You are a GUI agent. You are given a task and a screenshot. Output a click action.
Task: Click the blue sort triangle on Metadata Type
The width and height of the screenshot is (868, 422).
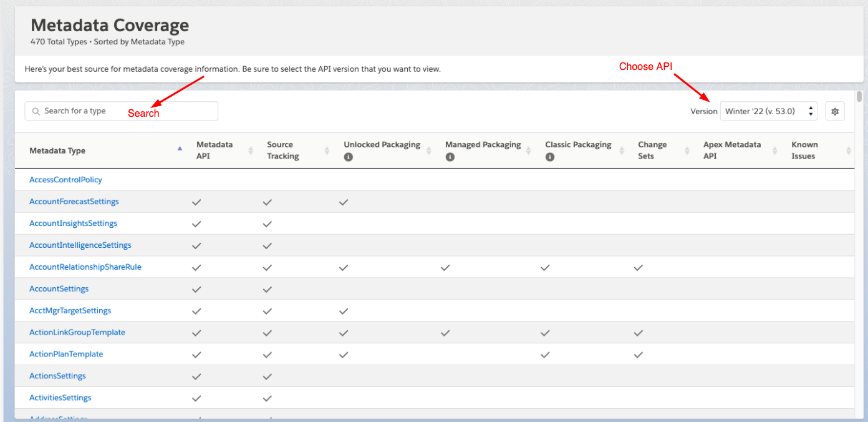(180, 148)
